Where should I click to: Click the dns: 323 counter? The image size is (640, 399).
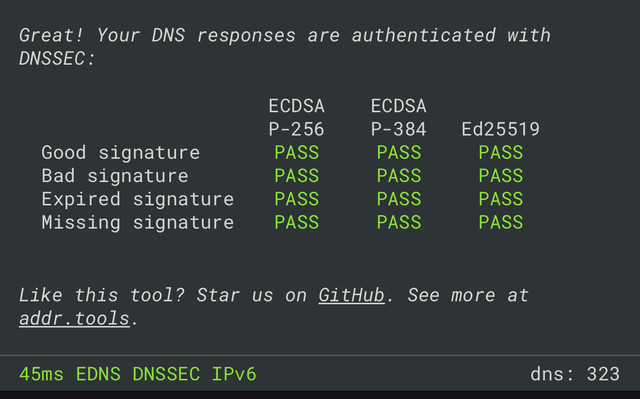[575, 374]
